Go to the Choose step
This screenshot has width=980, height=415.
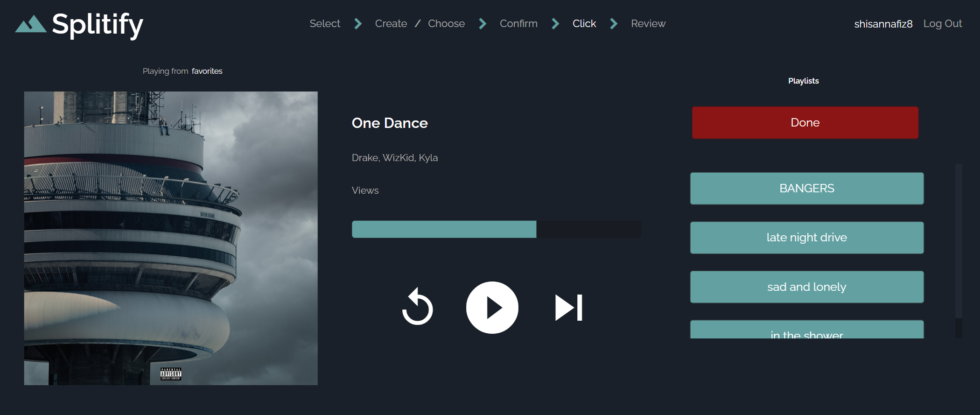pyautogui.click(x=446, y=23)
